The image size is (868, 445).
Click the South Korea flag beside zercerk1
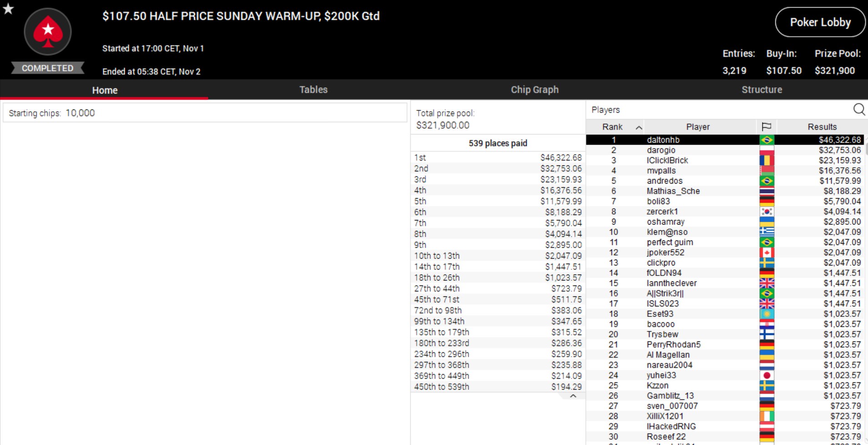tap(767, 212)
